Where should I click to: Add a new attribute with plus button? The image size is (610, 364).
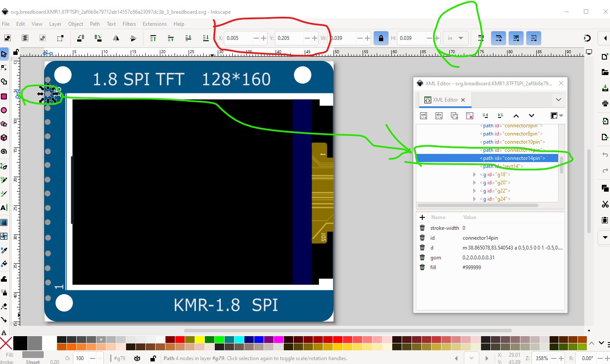pyautogui.click(x=422, y=217)
